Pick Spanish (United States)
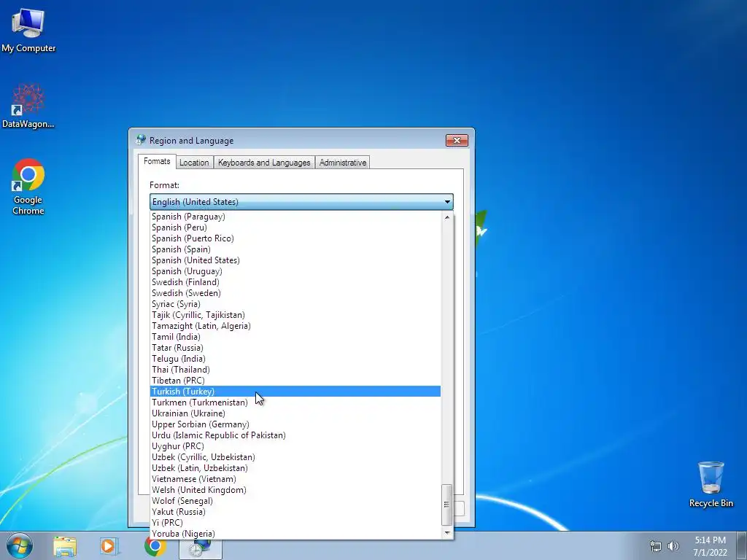Screen dimensions: 747x560 [295, 260]
